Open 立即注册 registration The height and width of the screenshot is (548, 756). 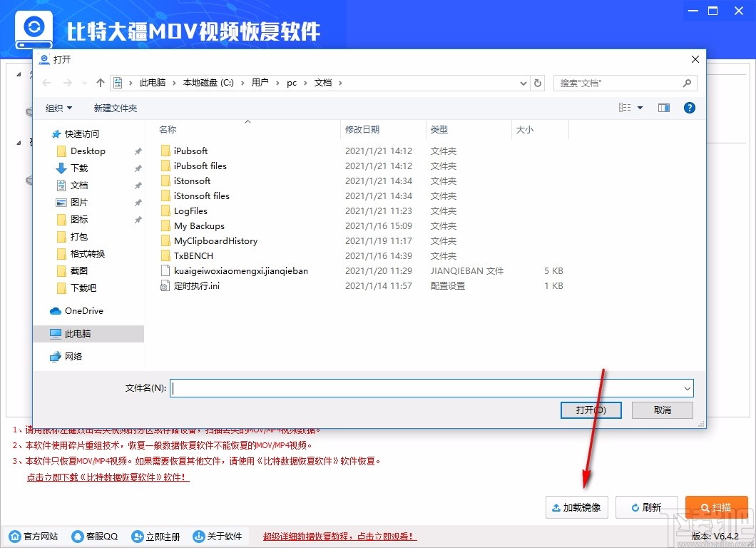[155, 536]
